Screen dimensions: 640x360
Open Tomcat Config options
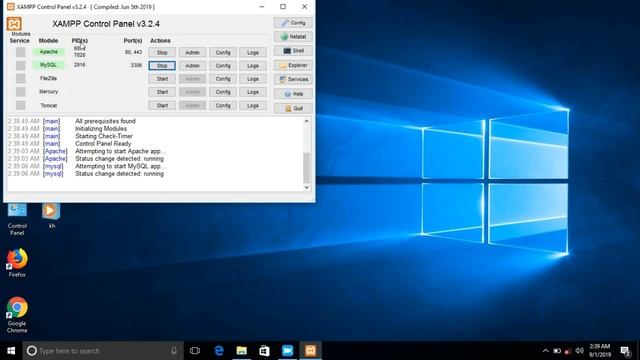click(x=223, y=105)
